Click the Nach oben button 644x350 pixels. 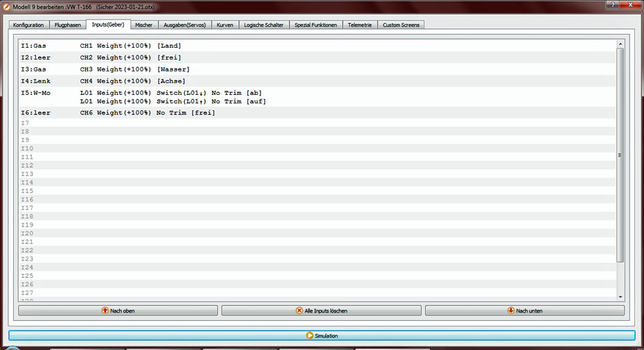(x=118, y=310)
